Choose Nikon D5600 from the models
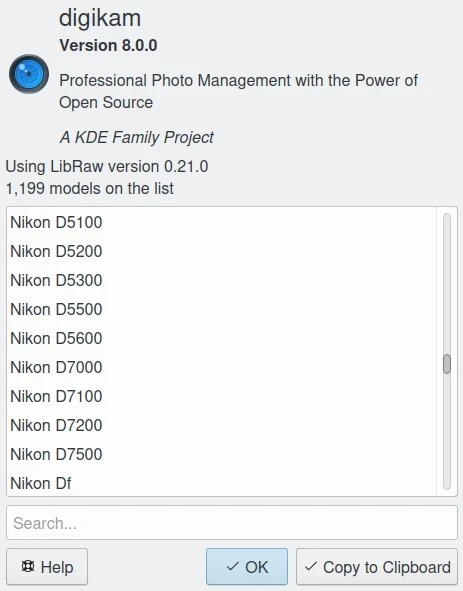This screenshot has width=463, height=591. tap(221, 338)
